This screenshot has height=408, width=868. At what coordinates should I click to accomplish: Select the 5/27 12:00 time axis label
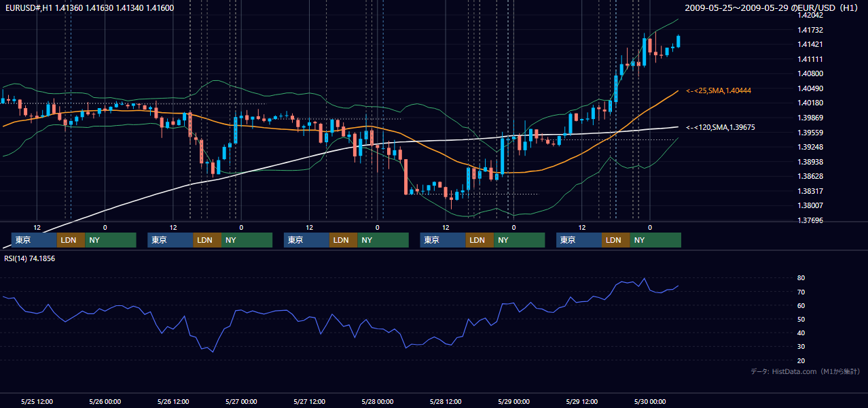coord(310,402)
